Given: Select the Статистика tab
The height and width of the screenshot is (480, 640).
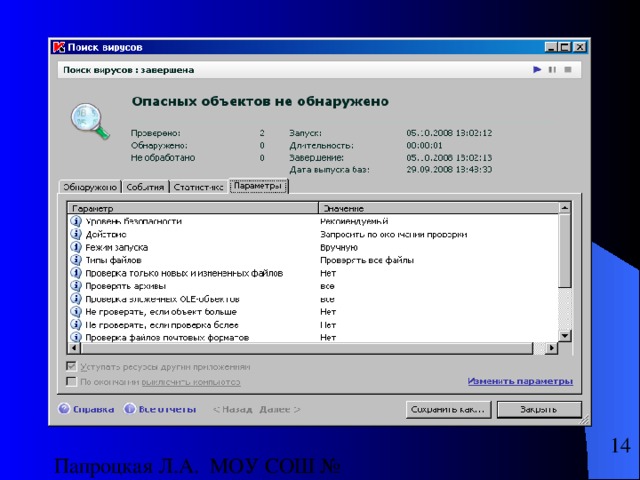Looking at the screenshot, I should click(198, 187).
